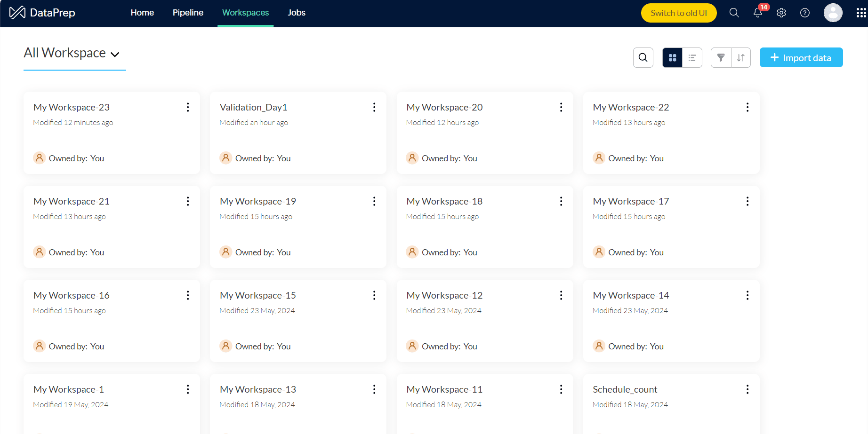
Task: Open the My Workspace-18 card title
Action: click(445, 201)
